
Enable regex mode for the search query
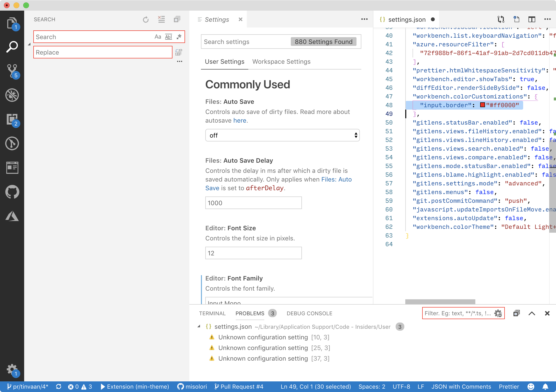[x=179, y=36]
